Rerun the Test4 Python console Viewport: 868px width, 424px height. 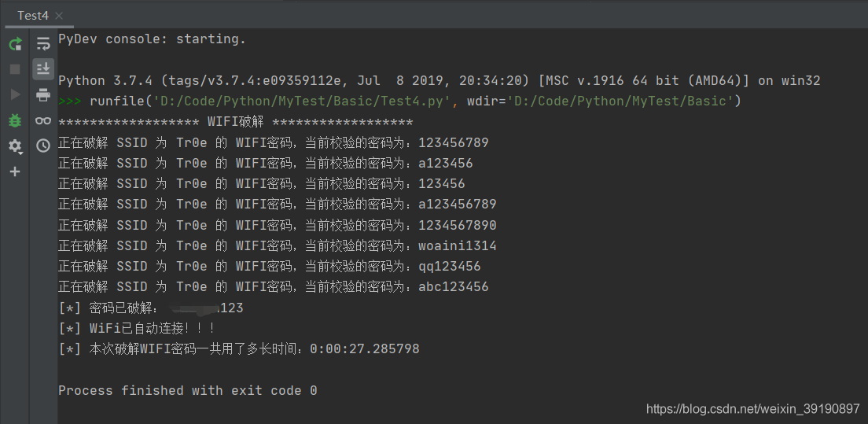pos(15,44)
